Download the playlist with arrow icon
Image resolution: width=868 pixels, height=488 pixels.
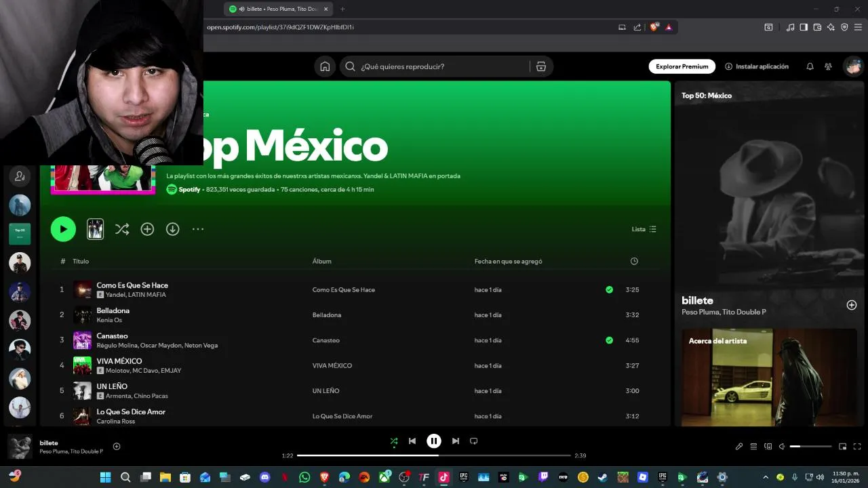tap(173, 229)
